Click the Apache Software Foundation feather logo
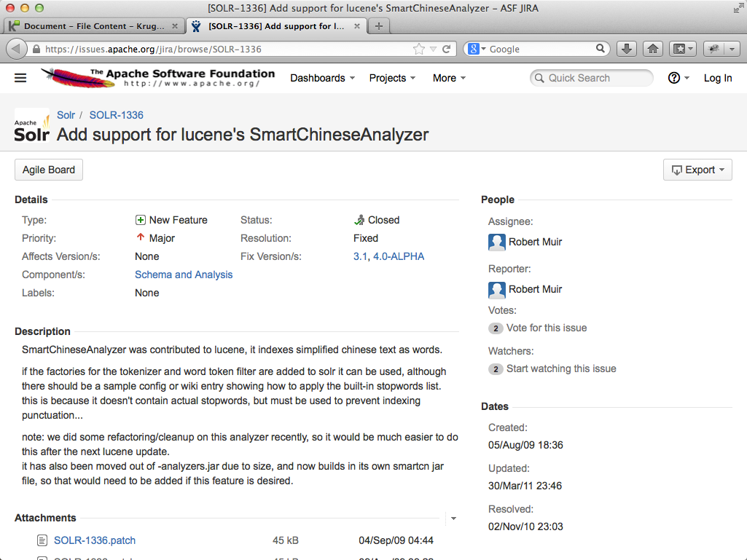The width and height of the screenshot is (747, 560). pos(157,78)
